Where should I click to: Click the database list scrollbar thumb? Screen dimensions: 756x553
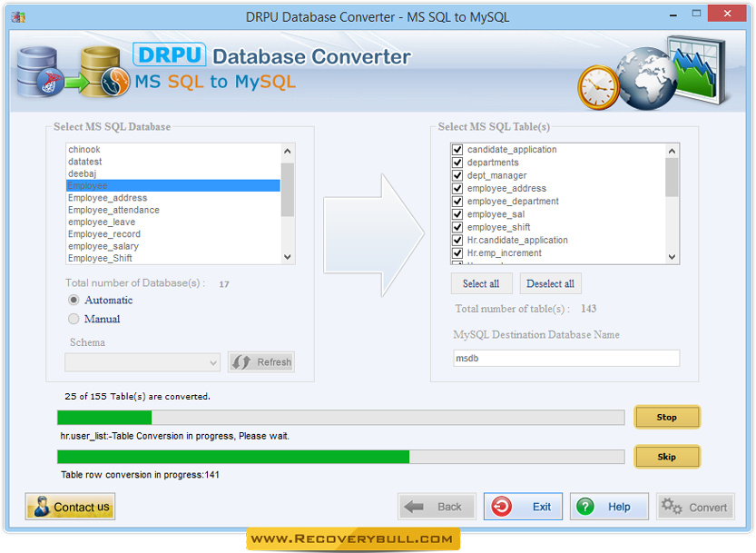[x=288, y=190]
